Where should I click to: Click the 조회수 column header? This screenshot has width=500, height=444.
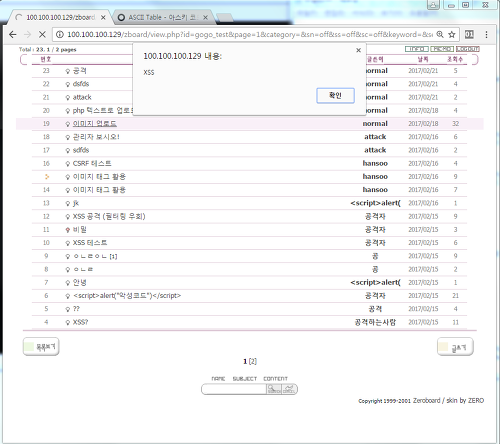455,59
